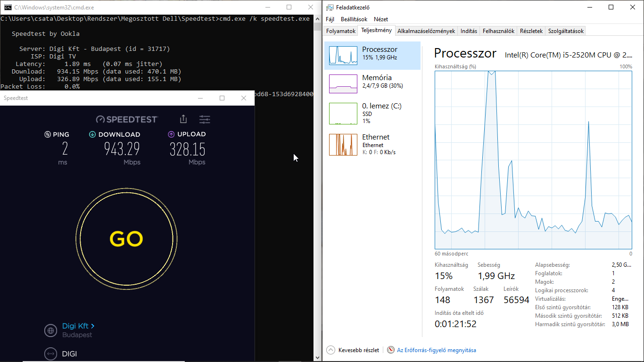The width and height of the screenshot is (644, 362).
Task: Select the 0. lemez (C:) disk thumbnail
Action: click(x=343, y=114)
